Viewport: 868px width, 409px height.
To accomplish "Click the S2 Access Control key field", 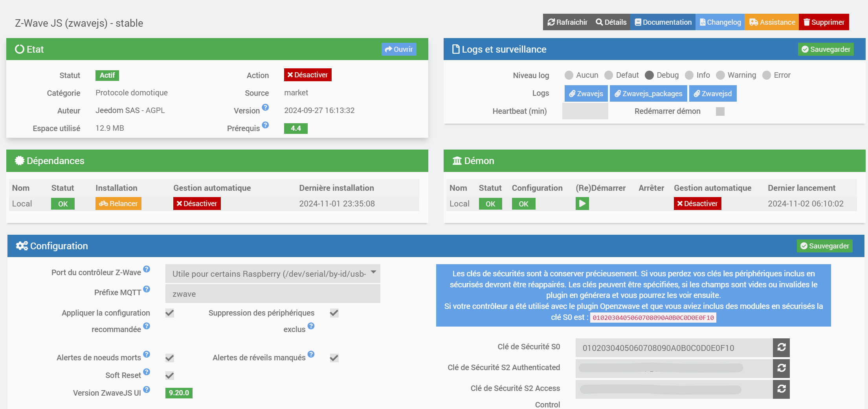I will coord(674,389).
